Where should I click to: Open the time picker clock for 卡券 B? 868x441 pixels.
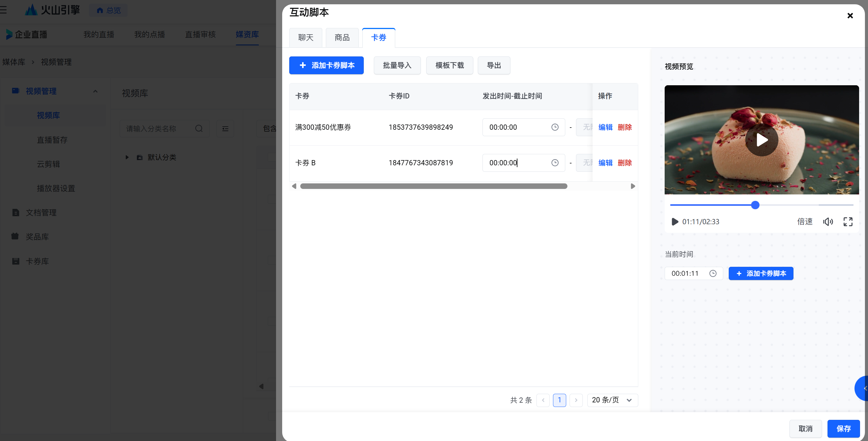coord(555,163)
